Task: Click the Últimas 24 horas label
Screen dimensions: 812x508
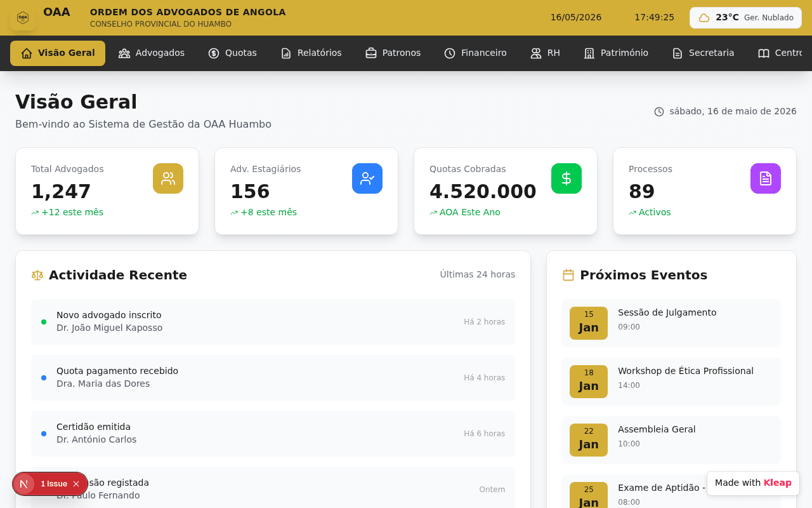Action: point(478,274)
